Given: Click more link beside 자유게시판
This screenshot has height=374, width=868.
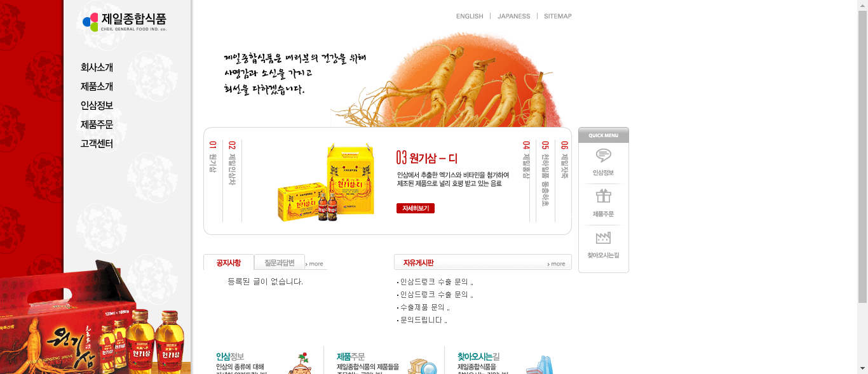Looking at the screenshot, I should tap(556, 264).
